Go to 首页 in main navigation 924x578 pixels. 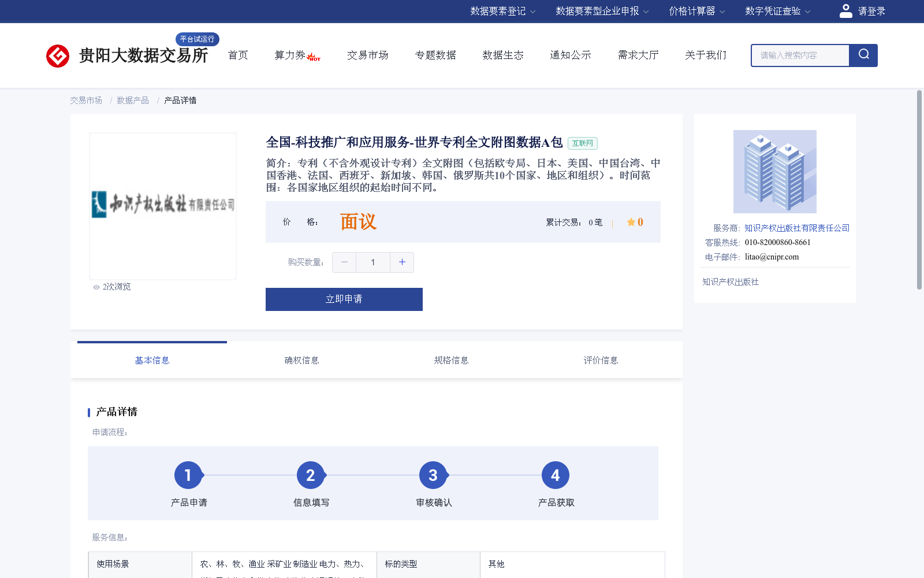coord(238,55)
